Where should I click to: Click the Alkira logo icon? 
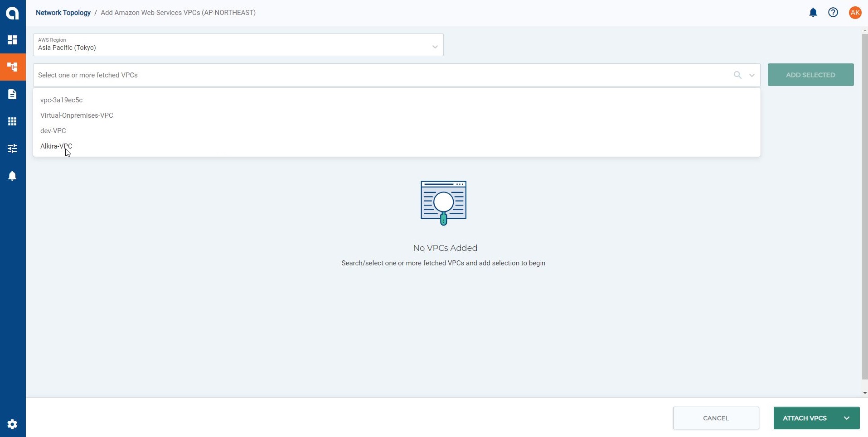pos(12,13)
